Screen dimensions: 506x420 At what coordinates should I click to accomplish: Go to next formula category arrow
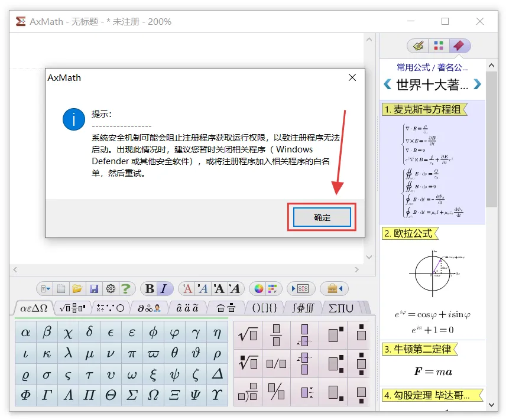click(x=477, y=84)
